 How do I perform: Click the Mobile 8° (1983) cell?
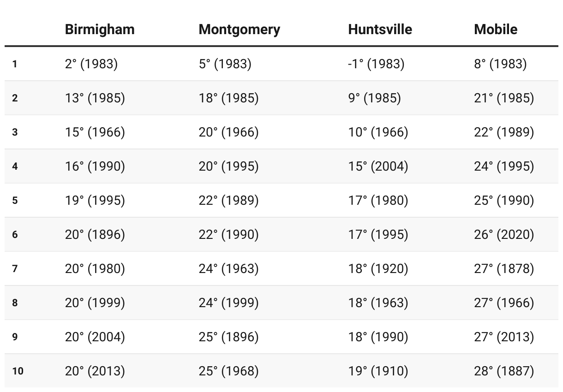[x=500, y=64]
